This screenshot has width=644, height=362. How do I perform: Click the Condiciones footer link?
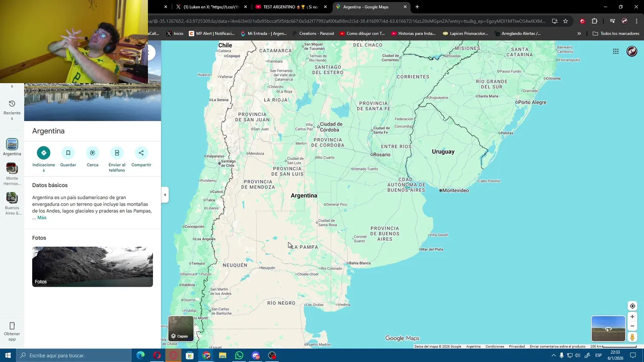click(495, 346)
